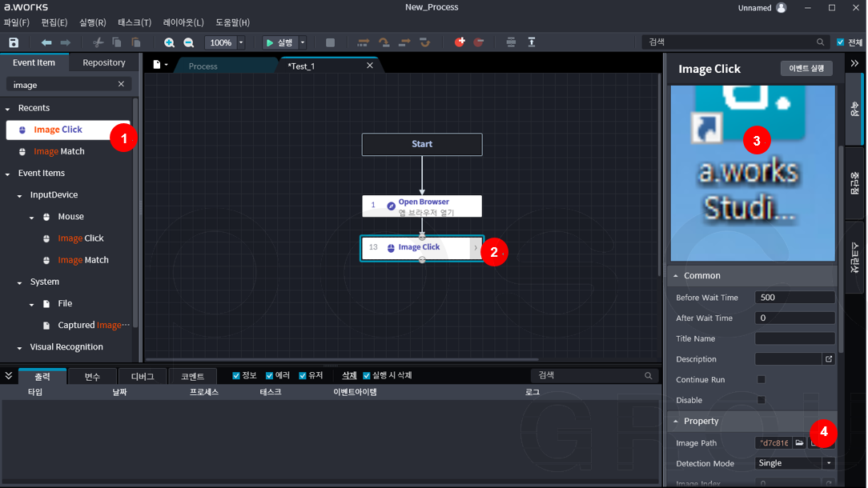The height and width of the screenshot is (488, 868).
Task: Click the zoom in magnifier icon
Action: pyautogui.click(x=169, y=42)
